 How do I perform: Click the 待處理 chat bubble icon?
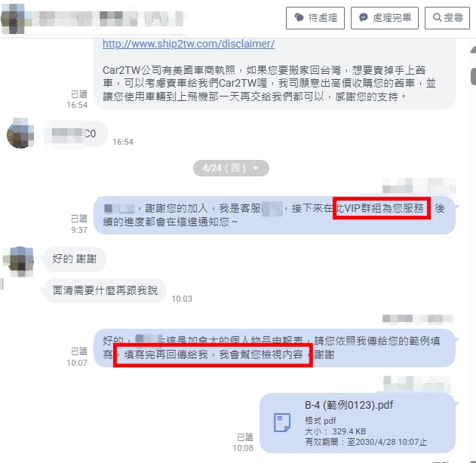pos(299,17)
